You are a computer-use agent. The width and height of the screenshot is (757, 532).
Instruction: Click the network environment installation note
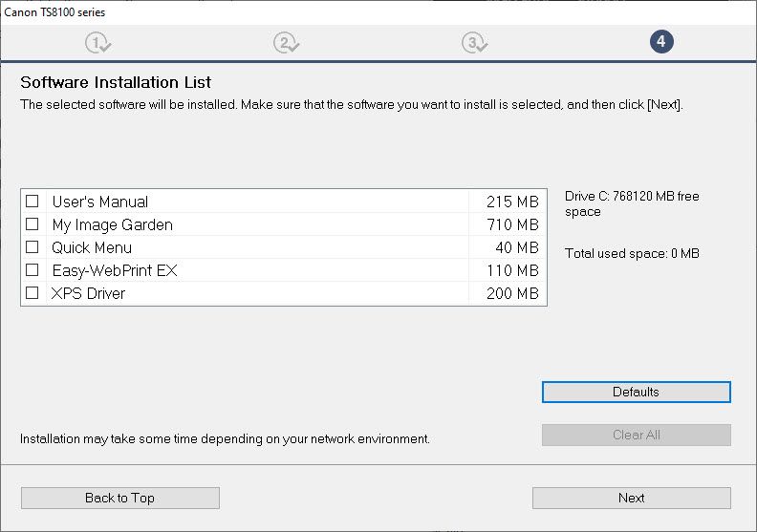click(x=225, y=439)
